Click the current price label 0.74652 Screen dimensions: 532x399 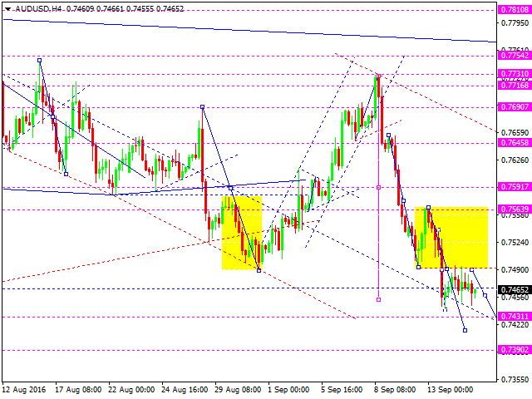click(515, 290)
